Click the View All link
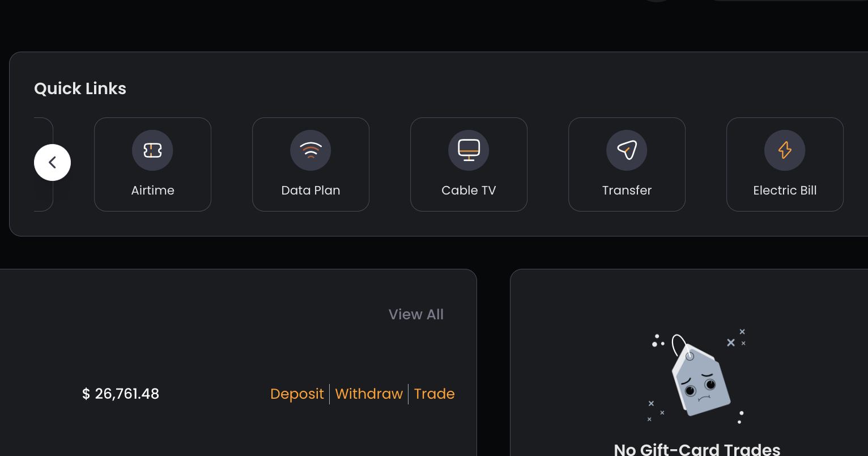 coord(416,314)
